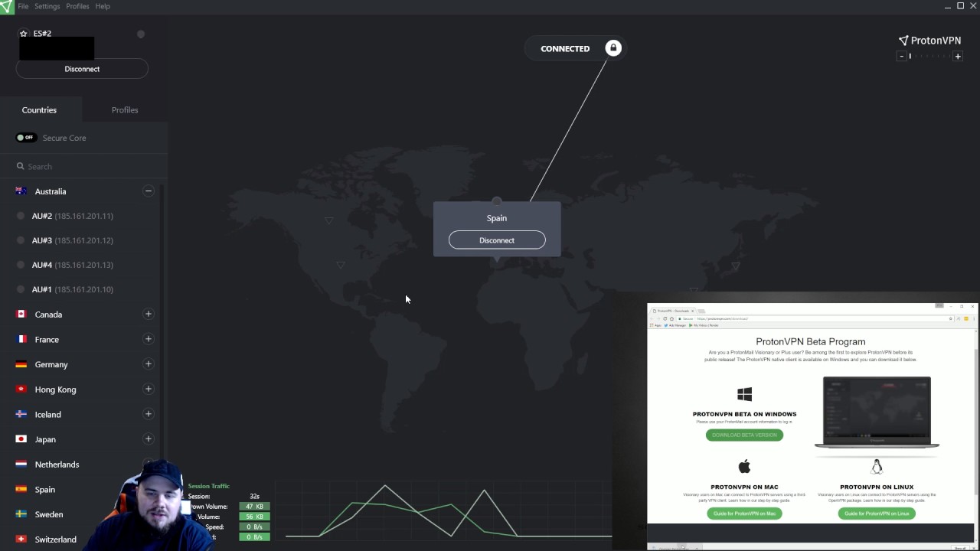
Task: Click the grey status dot beside ES#2
Action: coord(141,34)
